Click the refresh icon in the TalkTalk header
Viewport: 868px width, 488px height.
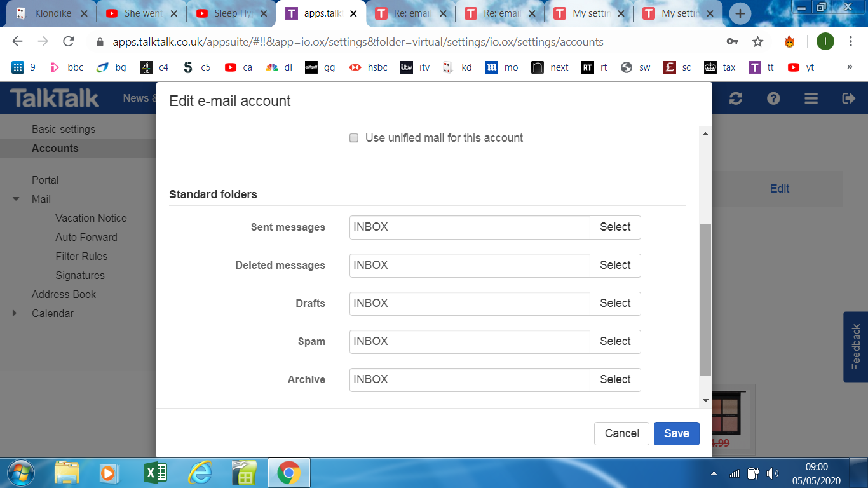click(736, 98)
